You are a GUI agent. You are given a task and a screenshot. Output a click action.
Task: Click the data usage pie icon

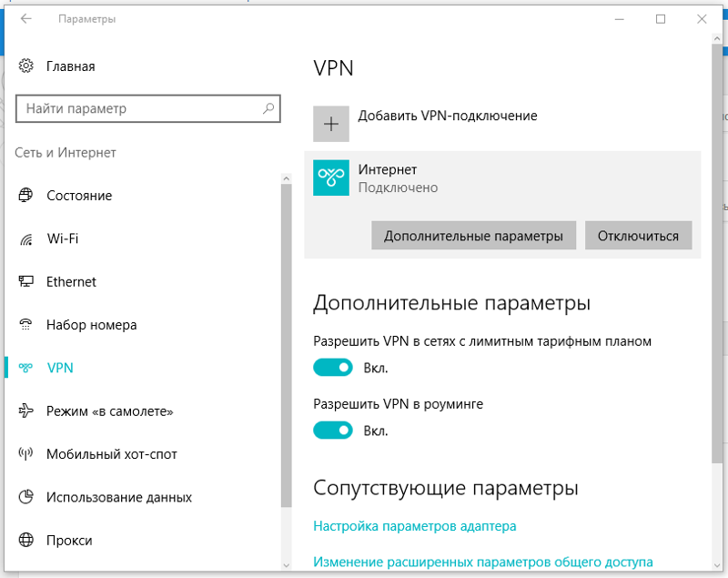pyautogui.click(x=26, y=497)
